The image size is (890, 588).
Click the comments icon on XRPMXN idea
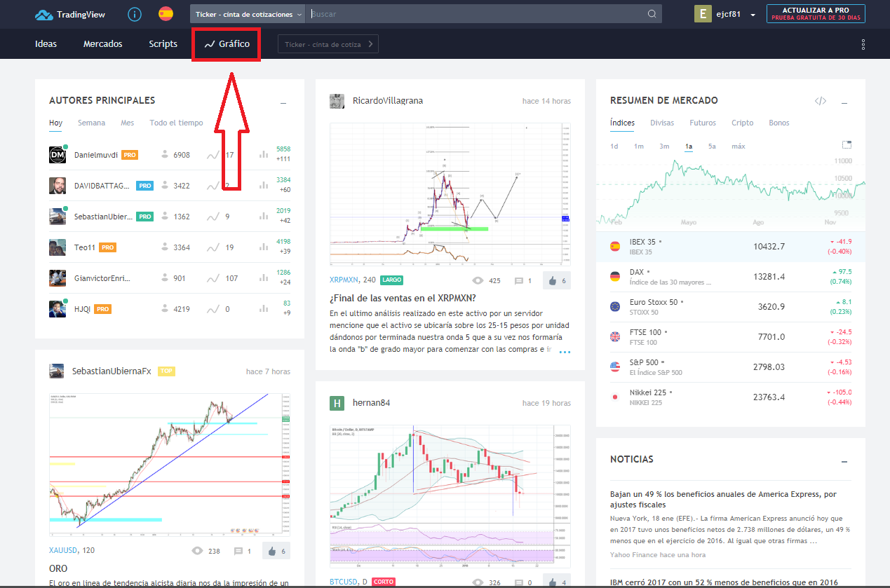click(x=519, y=280)
